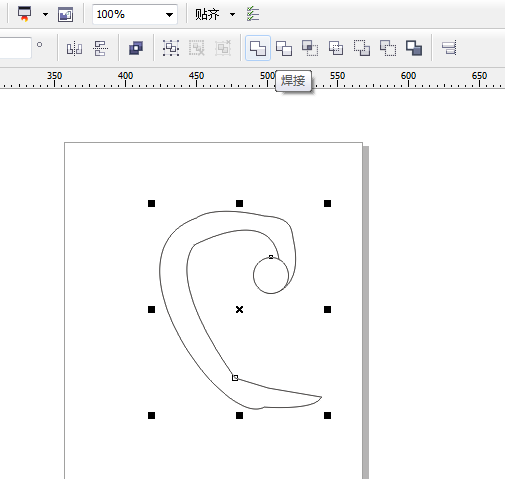Open the Align and Distribute icon
505x479 pixels.
pos(449,48)
